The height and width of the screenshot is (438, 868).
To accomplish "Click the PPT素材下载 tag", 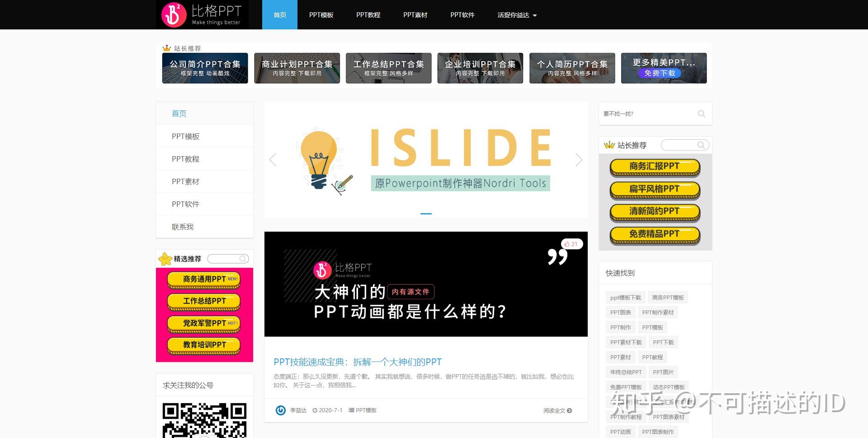I will pyautogui.click(x=626, y=342).
